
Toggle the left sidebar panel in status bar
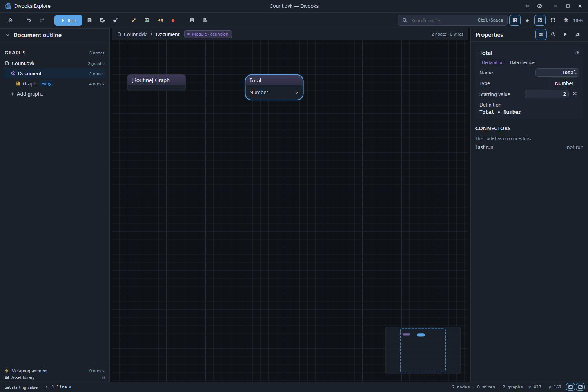571,387
